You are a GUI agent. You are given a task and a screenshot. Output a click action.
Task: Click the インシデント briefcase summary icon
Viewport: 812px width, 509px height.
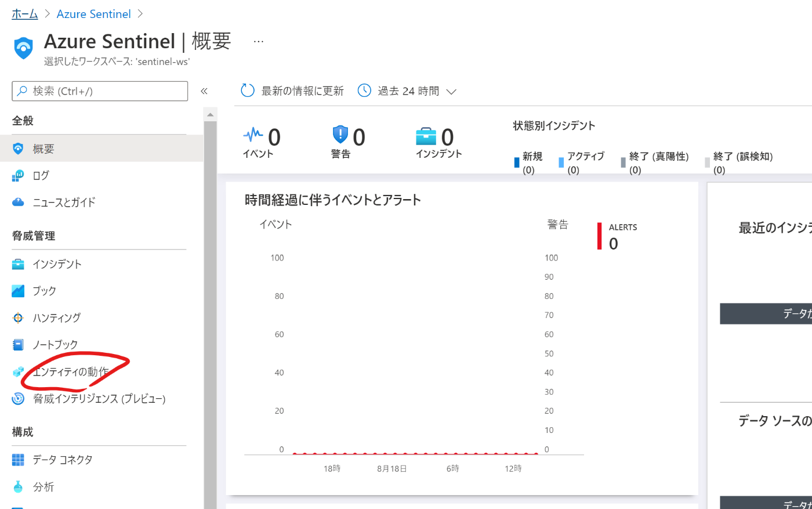tap(426, 136)
